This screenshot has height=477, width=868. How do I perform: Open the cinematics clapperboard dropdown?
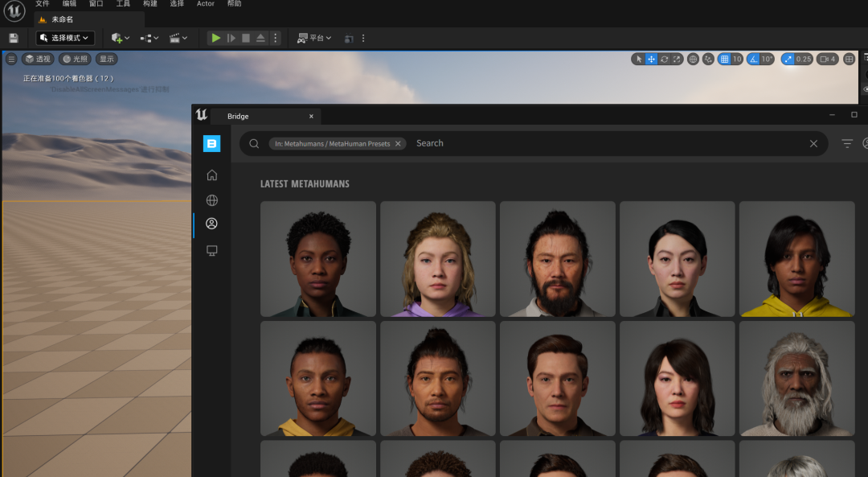tap(178, 39)
